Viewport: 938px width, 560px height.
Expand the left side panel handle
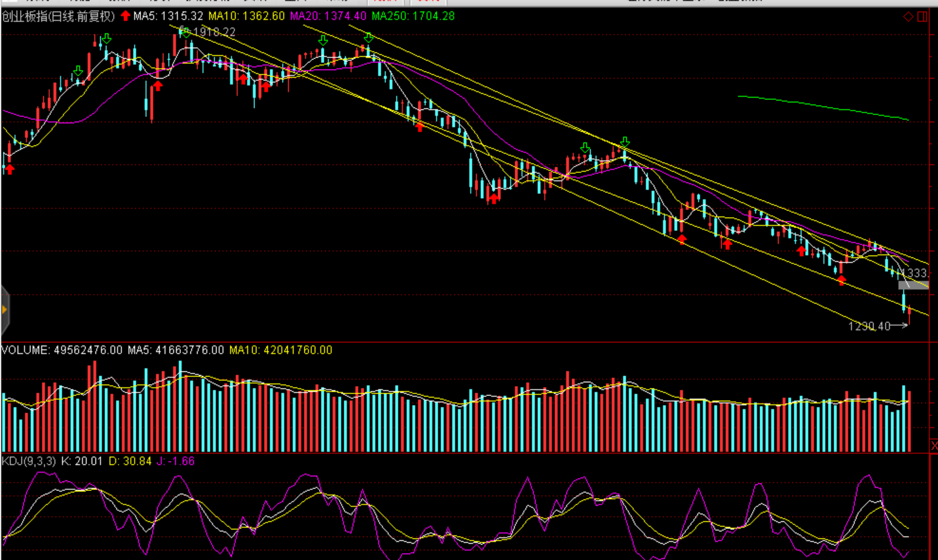click(x=4, y=309)
